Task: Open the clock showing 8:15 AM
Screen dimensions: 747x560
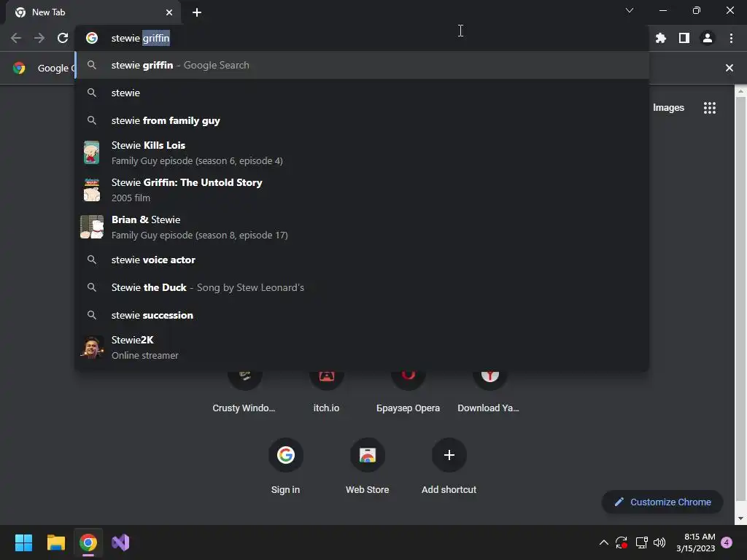Action: [x=695, y=542]
